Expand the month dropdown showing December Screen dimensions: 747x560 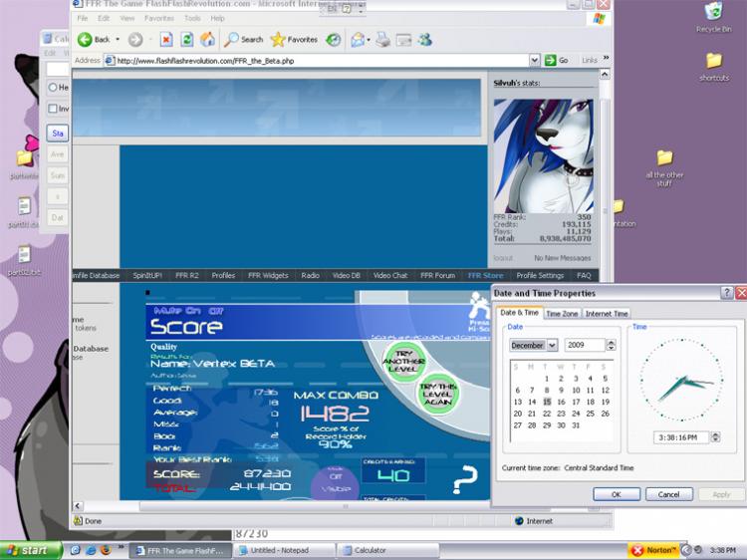553,346
